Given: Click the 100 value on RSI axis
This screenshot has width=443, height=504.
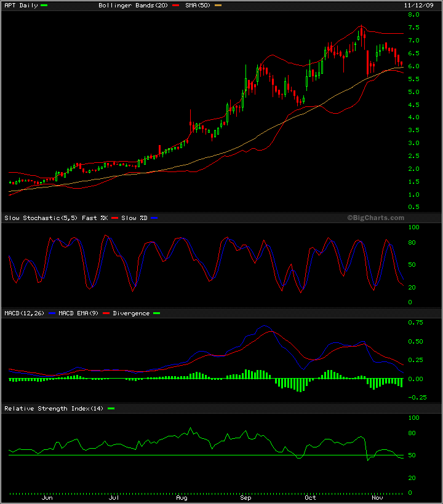Looking at the screenshot, I should tap(413, 418).
